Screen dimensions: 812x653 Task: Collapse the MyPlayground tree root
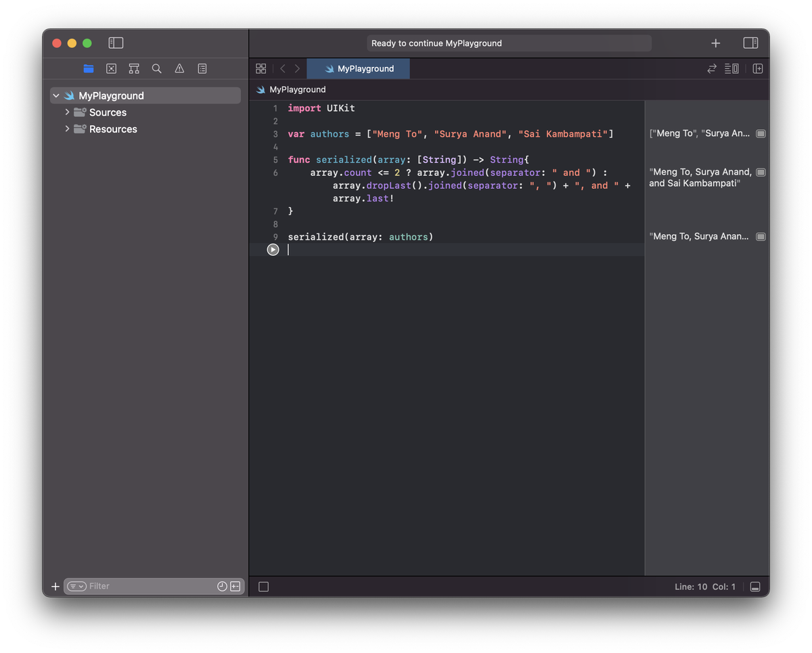(56, 96)
